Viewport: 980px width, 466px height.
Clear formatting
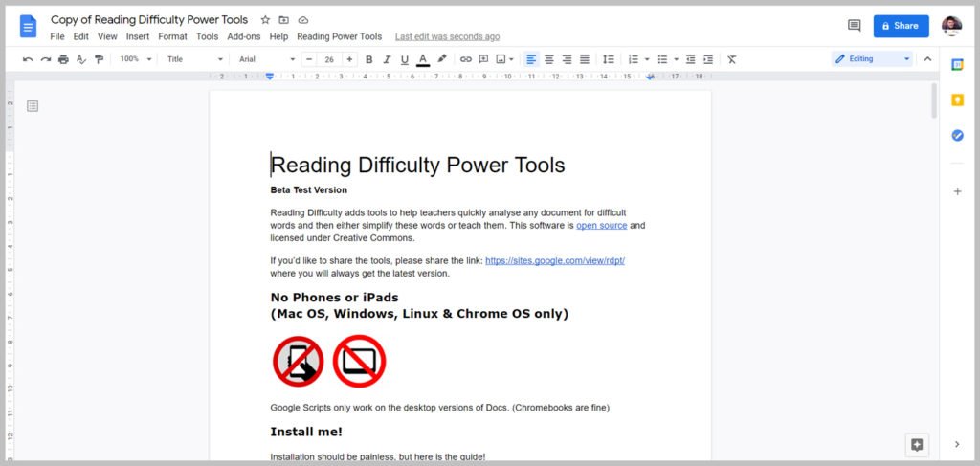pyautogui.click(x=732, y=59)
